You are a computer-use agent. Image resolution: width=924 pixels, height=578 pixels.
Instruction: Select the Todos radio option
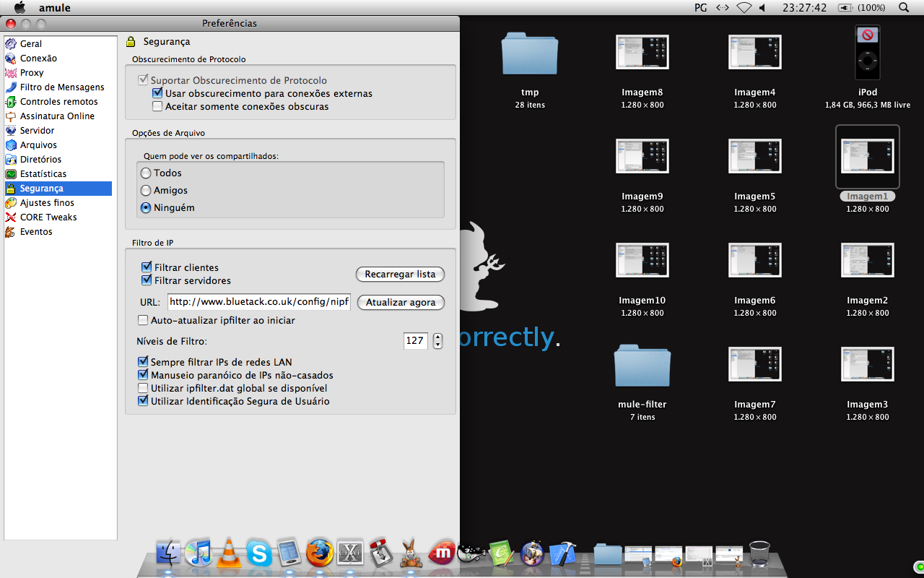[x=147, y=173]
